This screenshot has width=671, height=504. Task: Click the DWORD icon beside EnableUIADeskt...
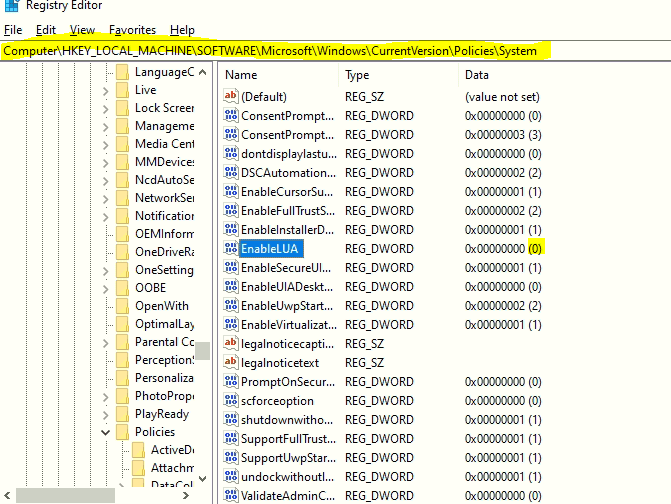231,286
